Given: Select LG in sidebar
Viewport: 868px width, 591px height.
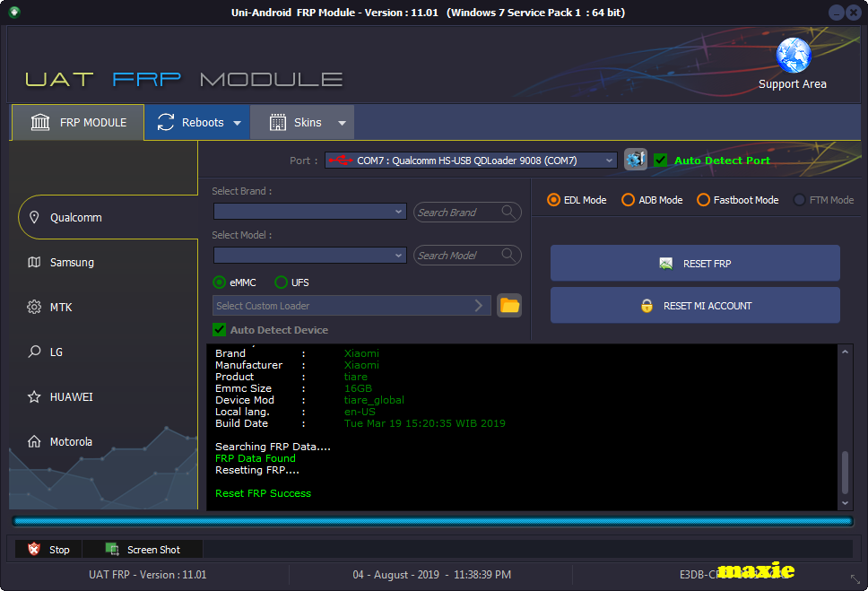Looking at the screenshot, I should coord(103,352).
